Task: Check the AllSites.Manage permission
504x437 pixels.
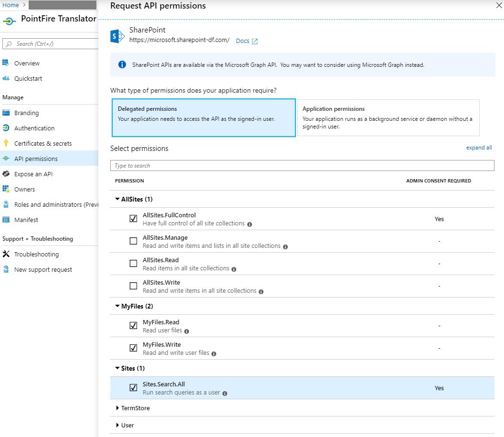Action: tap(133, 241)
